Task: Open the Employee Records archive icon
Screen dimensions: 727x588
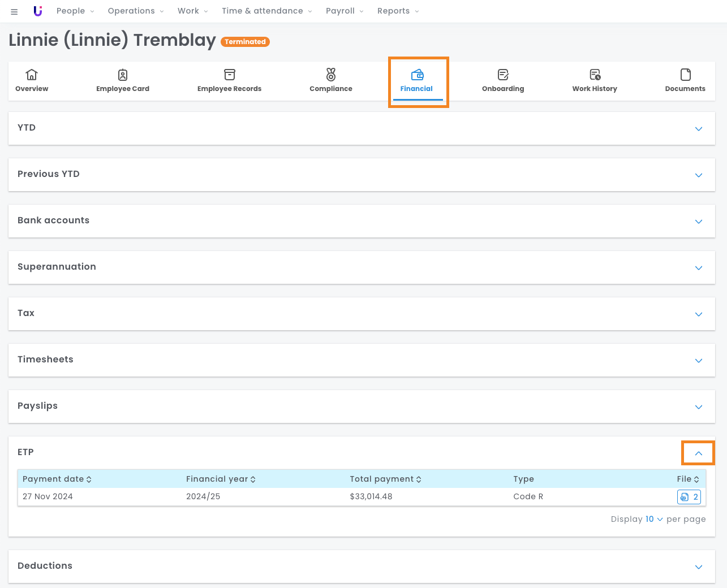Action: tap(229, 75)
